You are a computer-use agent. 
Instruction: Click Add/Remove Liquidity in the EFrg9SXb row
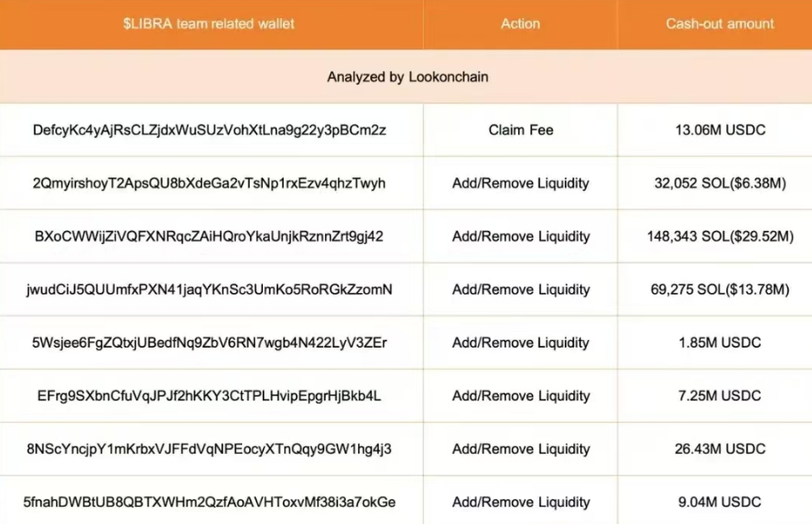coord(521,396)
